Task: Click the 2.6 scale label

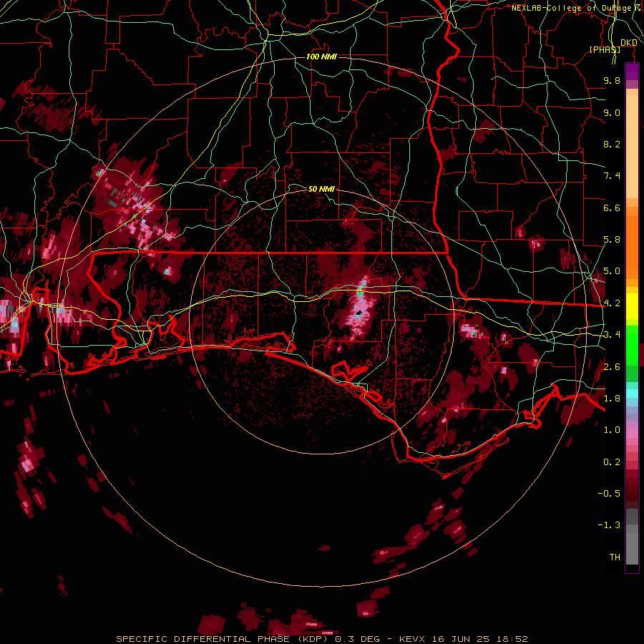Action: 612,367
